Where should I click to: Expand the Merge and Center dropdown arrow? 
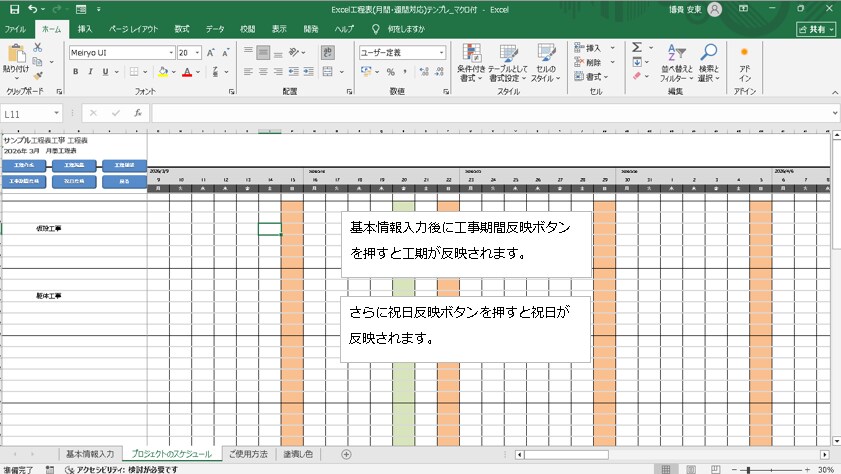point(342,71)
